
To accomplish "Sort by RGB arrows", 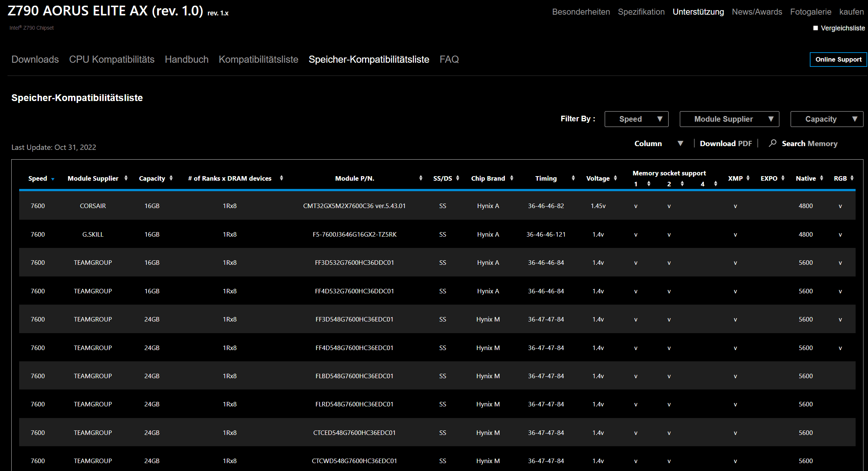I will pyautogui.click(x=852, y=178).
